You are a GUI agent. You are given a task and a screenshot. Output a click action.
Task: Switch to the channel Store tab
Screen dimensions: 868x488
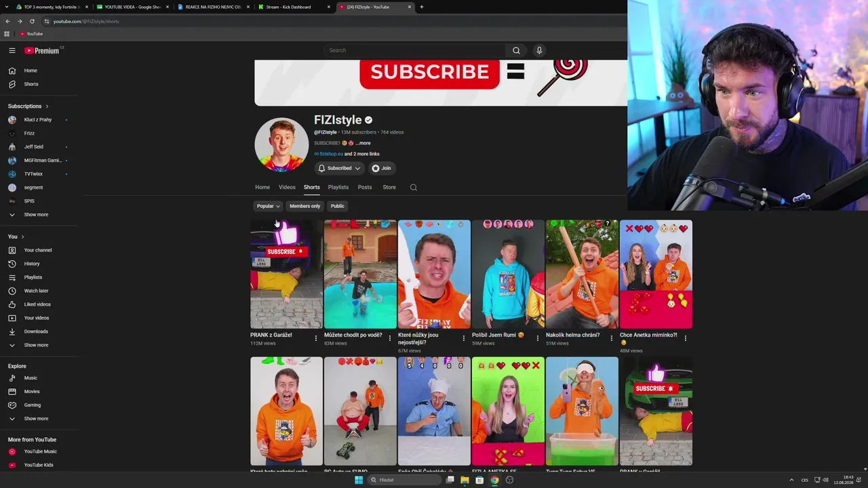pos(389,187)
